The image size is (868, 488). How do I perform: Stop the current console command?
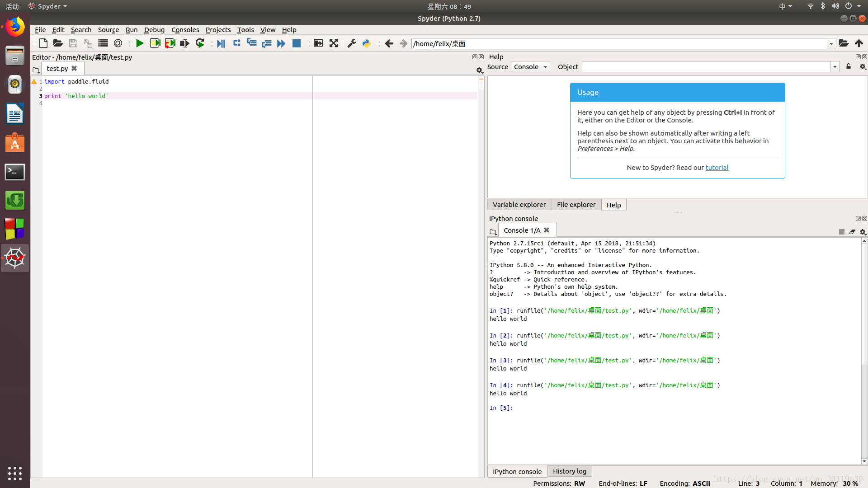841,232
